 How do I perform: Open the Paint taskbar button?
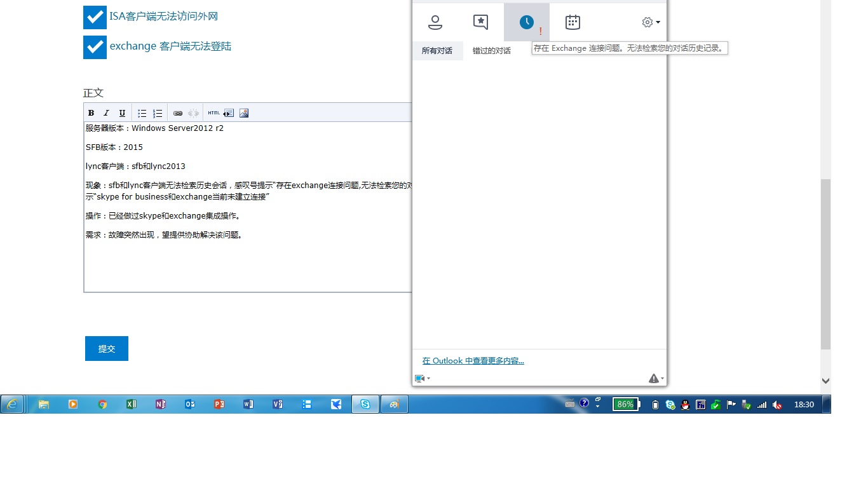click(x=395, y=404)
